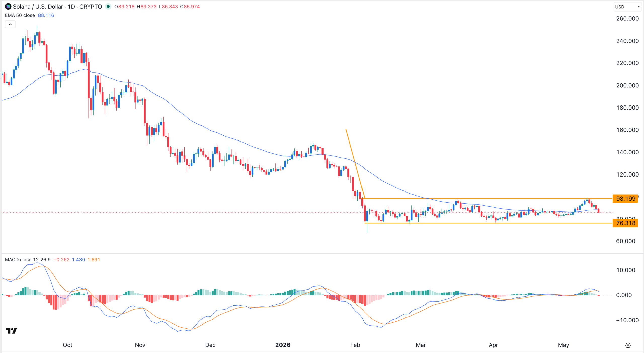644x353 pixels.
Task: Select the MACD close 12 26 9 legend
Action: (x=28, y=260)
